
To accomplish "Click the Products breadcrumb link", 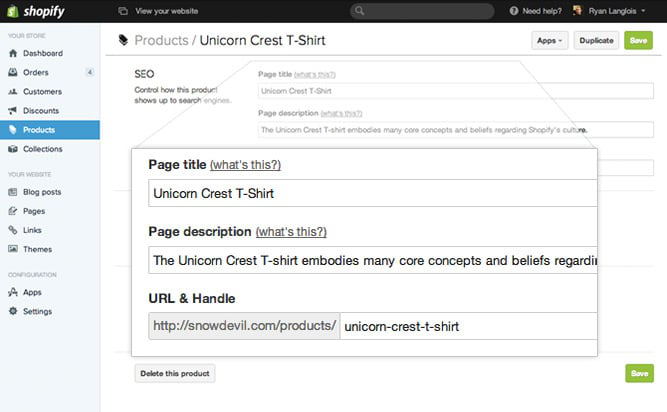I will [162, 41].
